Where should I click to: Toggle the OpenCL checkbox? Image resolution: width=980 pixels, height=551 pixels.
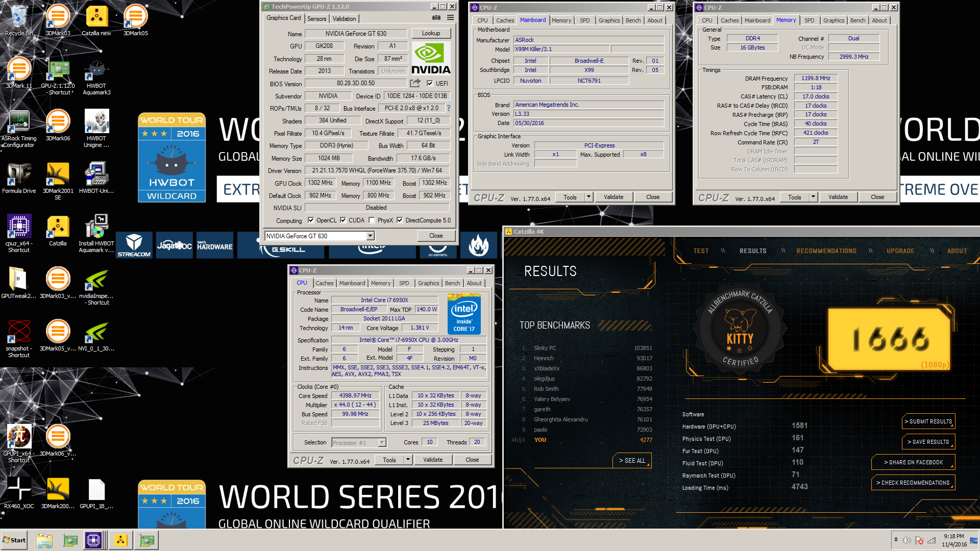pos(311,220)
